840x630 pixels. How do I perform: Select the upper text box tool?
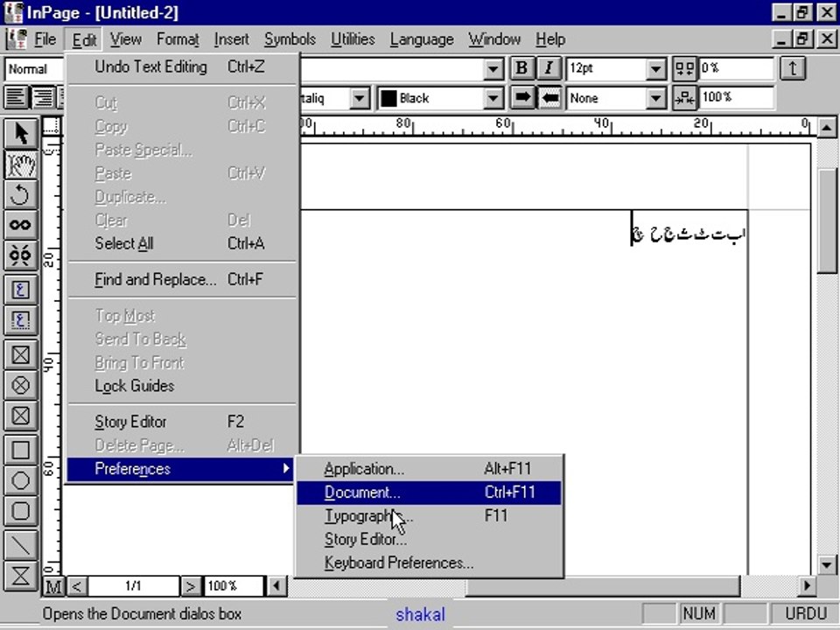[x=21, y=290]
